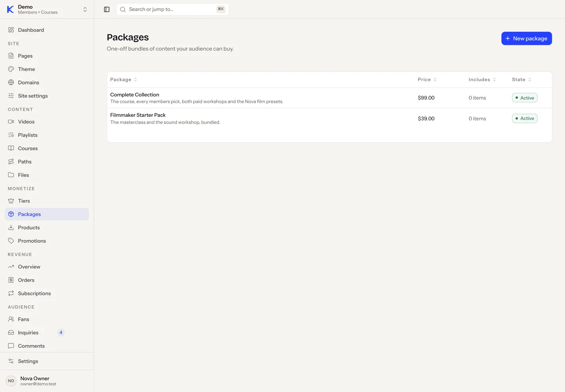The image size is (565, 392).
Task: Click the Subscriptions repeat icon
Action: (11, 293)
